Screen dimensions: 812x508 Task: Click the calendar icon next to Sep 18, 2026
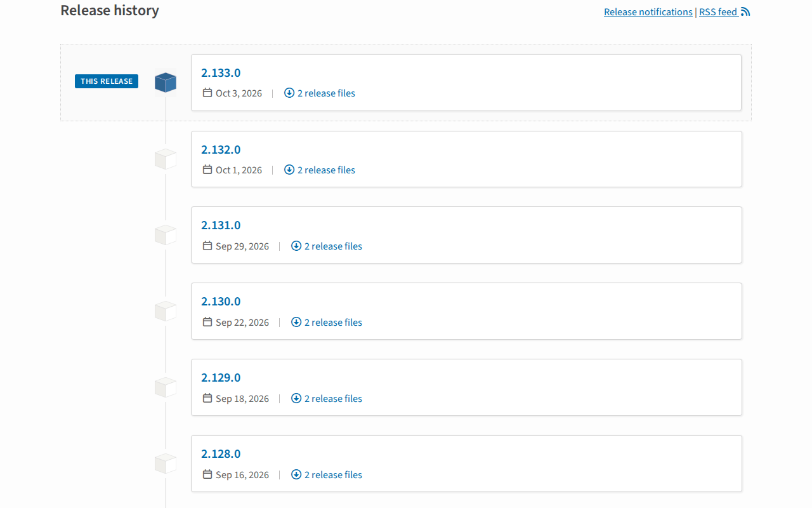(207, 398)
